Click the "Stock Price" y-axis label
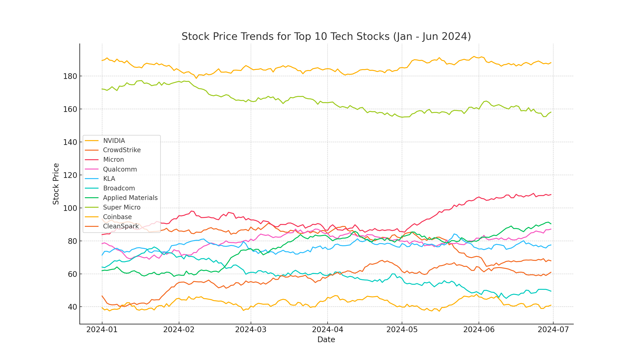 tap(56, 184)
